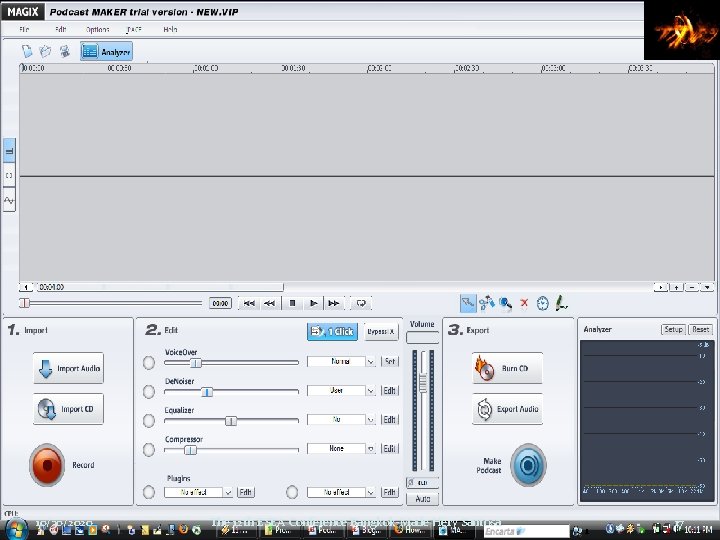The width and height of the screenshot is (720, 540).
Task: Enable the DeNoiser effect radio toggle
Action: tap(149, 392)
